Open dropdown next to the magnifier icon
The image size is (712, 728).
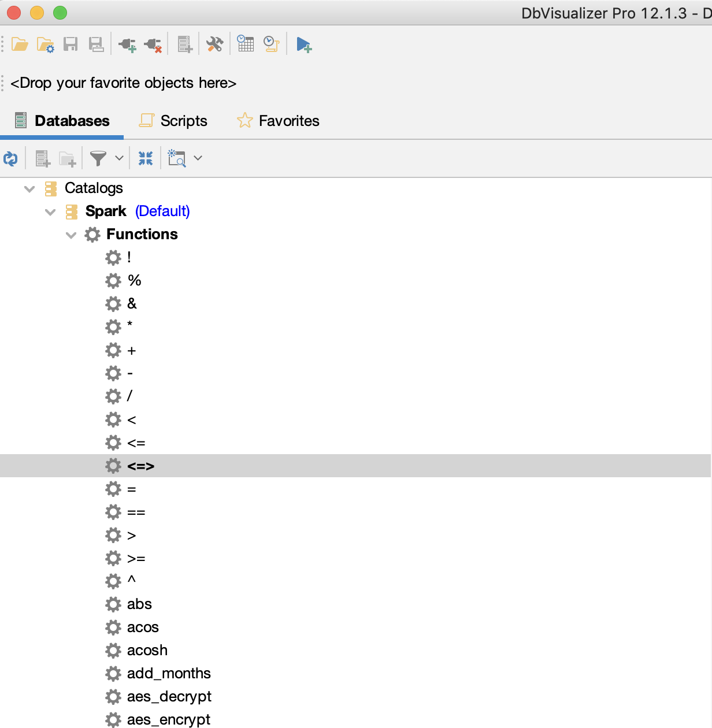pos(198,158)
